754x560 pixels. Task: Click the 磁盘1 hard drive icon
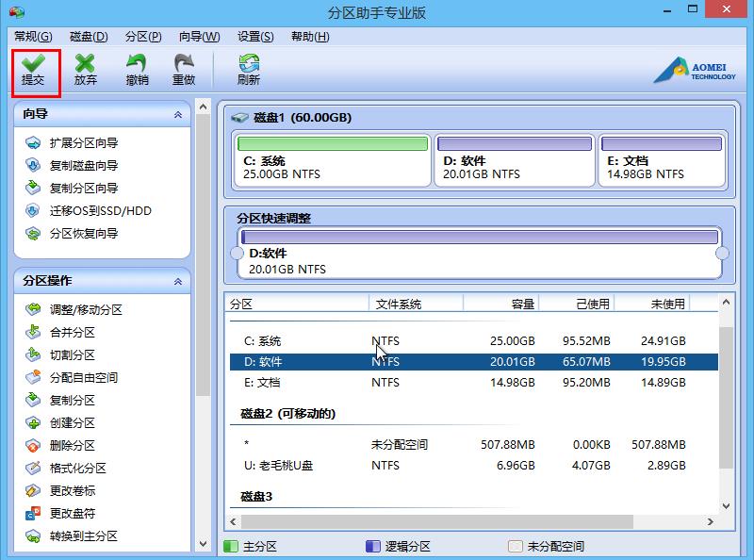pos(239,118)
